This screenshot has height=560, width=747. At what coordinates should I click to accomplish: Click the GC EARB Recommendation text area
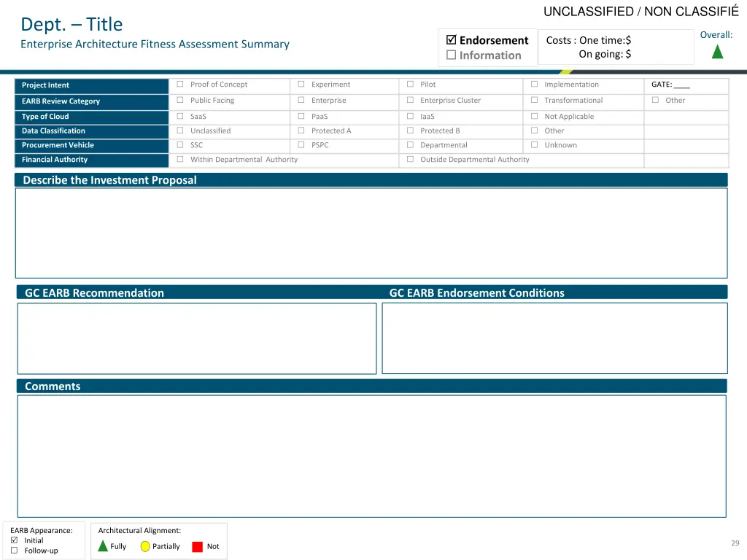click(x=197, y=338)
